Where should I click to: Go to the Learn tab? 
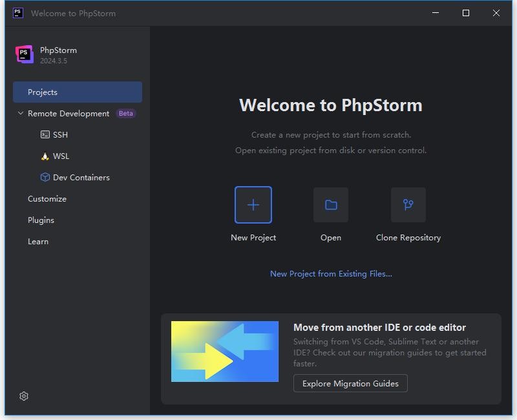coord(38,242)
